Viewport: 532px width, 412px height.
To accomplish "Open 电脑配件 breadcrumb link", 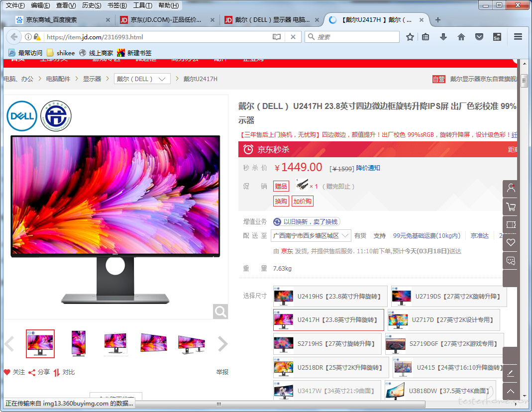I will point(58,79).
